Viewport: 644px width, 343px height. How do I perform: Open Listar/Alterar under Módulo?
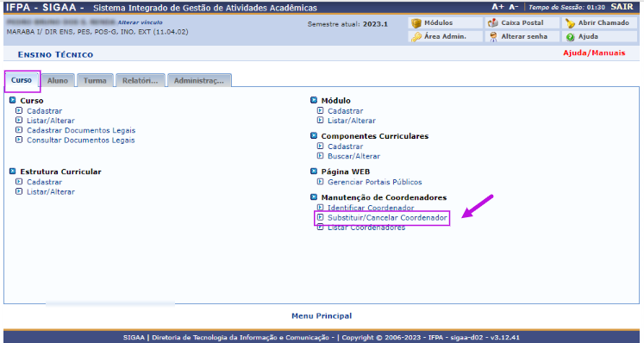[x=352, y=121]
